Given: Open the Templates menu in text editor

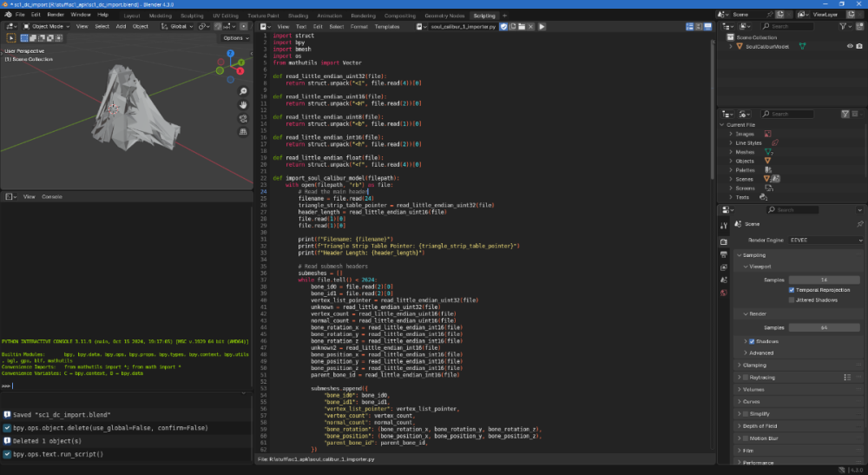Looking at the screenshot, I should tap(387, 27).
